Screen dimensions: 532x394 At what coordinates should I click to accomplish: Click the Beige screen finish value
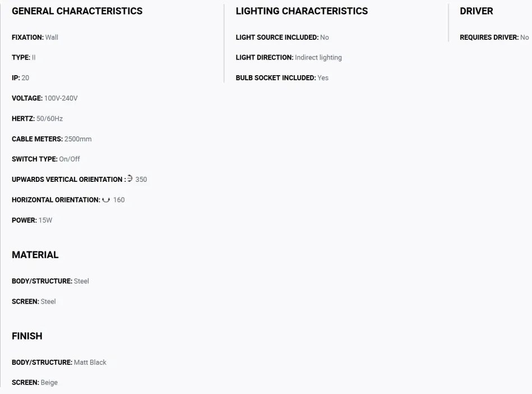click(x=49, y=382)
